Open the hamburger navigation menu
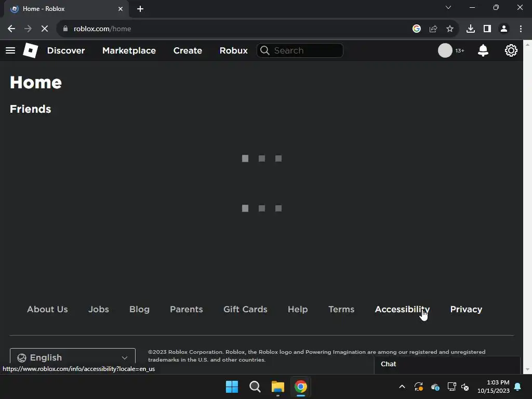532x399 pixels. [10, 50]
